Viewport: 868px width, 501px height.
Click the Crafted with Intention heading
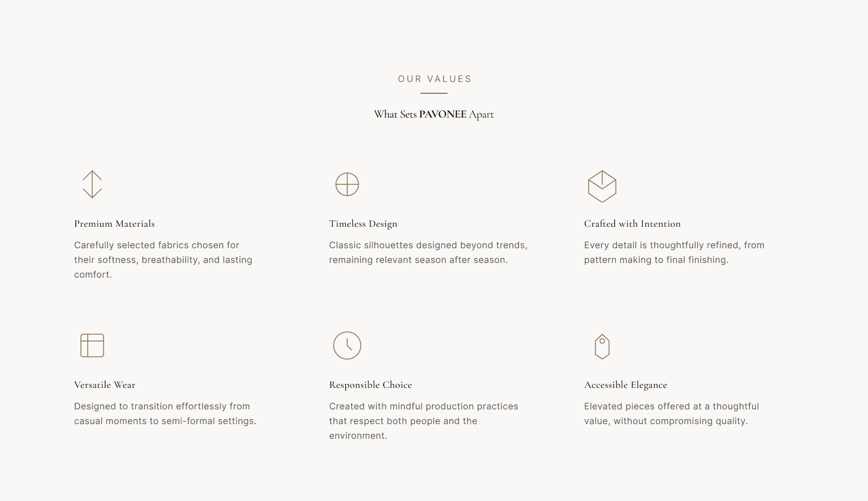pos(632,224)
